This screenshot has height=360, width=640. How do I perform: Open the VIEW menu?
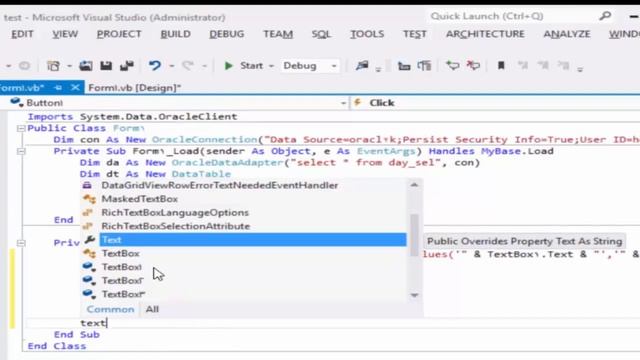(x=65, y=34)
